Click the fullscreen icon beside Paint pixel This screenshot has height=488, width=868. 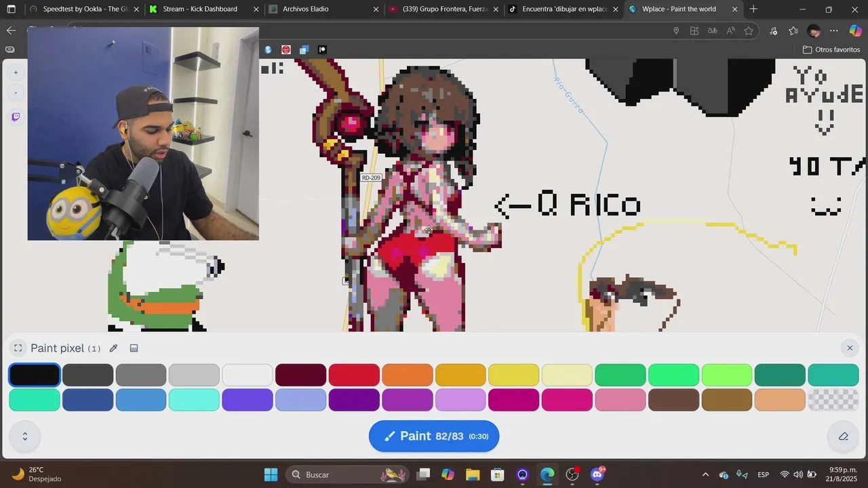18,348
